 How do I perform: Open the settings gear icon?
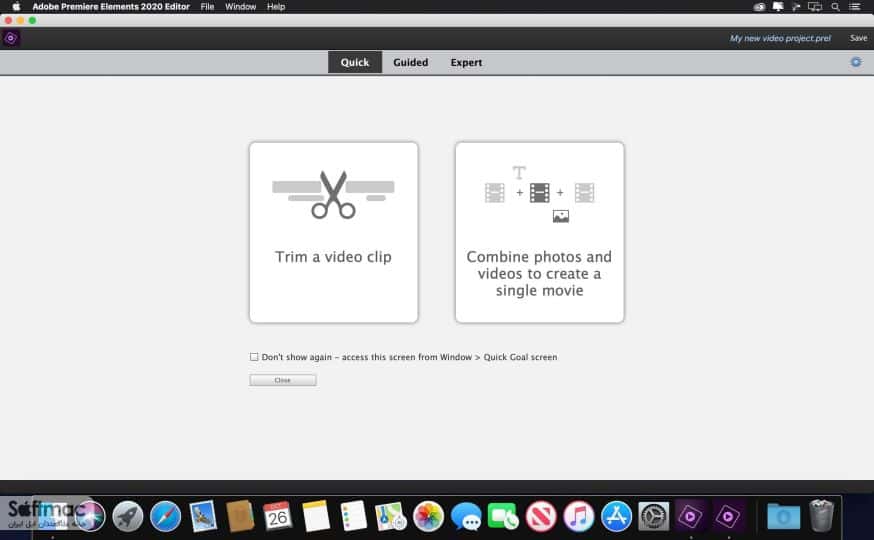pyautogui.click(x=856, y=62)
